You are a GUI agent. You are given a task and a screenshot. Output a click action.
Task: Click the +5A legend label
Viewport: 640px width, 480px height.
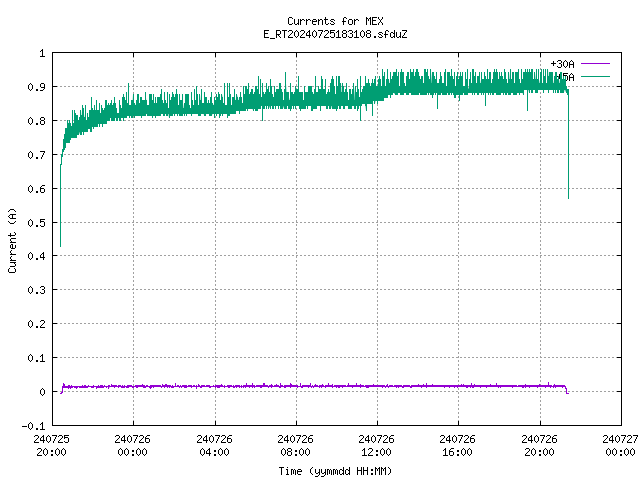(565, 77)
